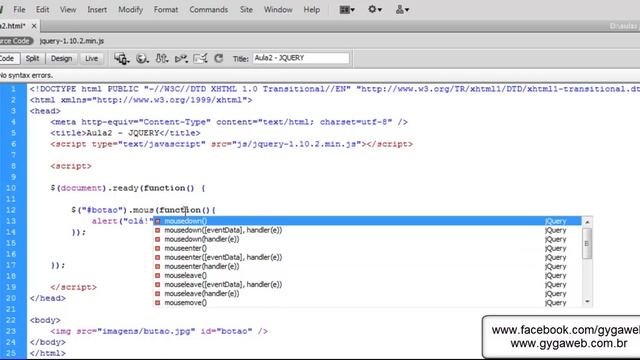Image resolution: width=640 pixels, height=360 pixels.
Task: Open the Site menu
Action: pyautogui.click(x=246, y=9)
